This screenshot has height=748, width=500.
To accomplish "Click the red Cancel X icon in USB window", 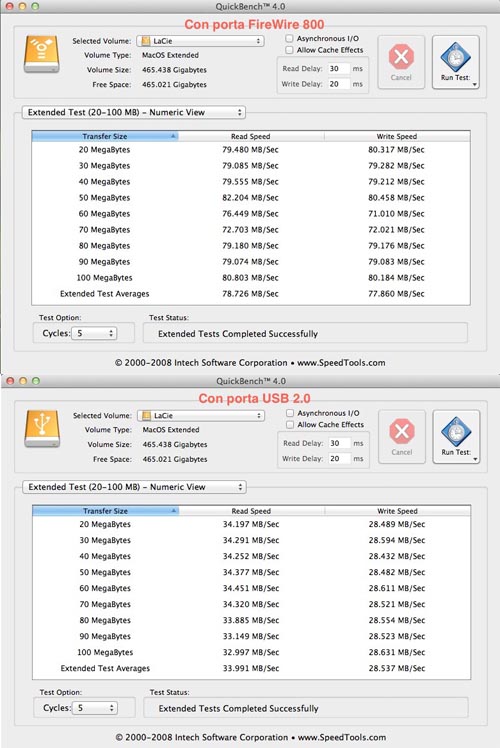I will pyautogui.click(x=402, y=431).
